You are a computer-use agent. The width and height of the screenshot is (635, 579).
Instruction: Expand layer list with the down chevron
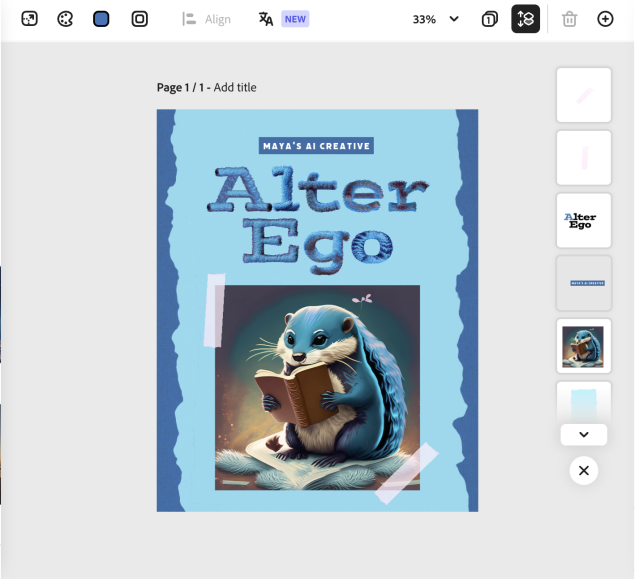pyautogui.click(x=584, y=435)
